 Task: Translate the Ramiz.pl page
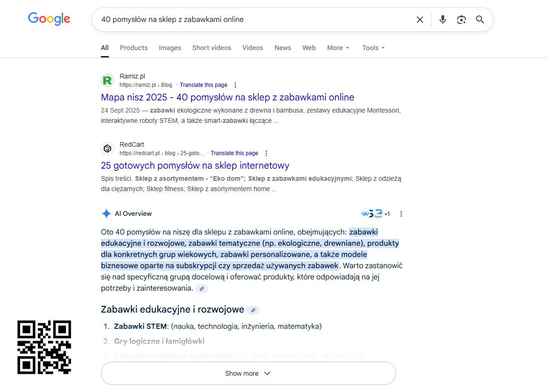pos(204,85)
